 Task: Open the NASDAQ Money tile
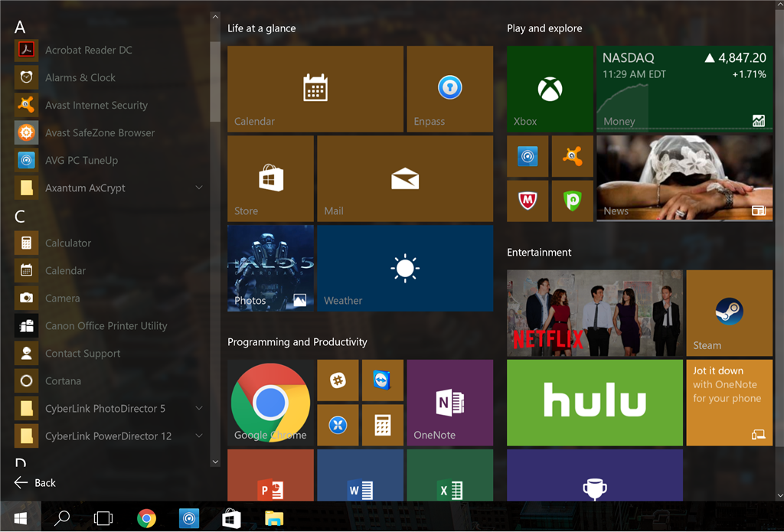(x=684, y=89)
